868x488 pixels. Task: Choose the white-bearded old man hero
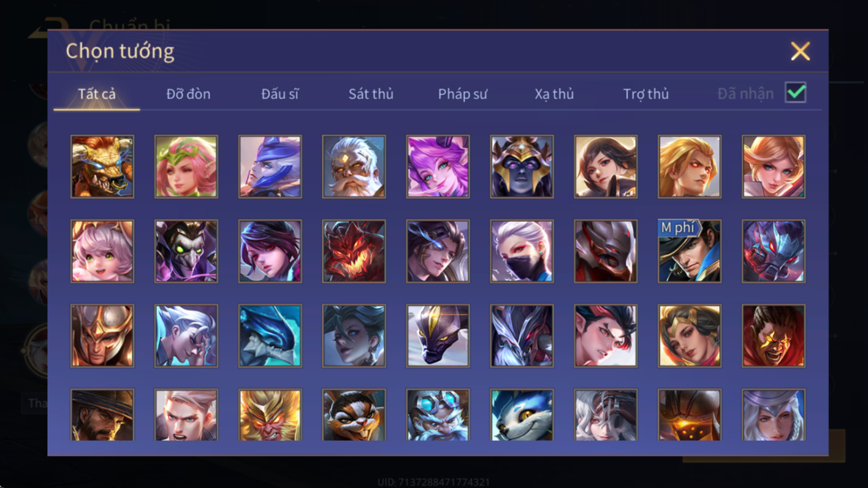tap(354, 166)
